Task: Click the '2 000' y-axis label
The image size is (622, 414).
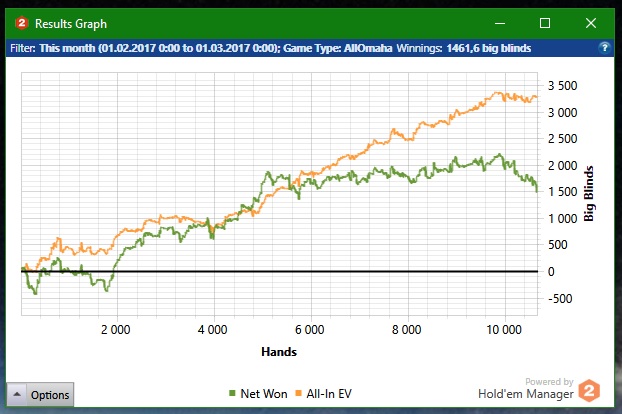Action: click(562, 165)
